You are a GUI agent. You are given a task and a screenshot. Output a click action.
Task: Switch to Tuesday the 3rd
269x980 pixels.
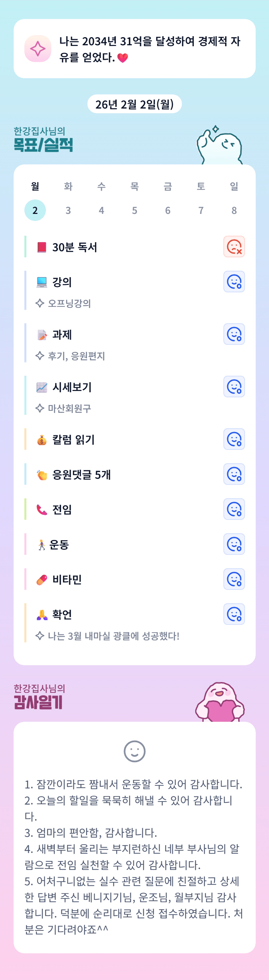click(x=68, y=210)
